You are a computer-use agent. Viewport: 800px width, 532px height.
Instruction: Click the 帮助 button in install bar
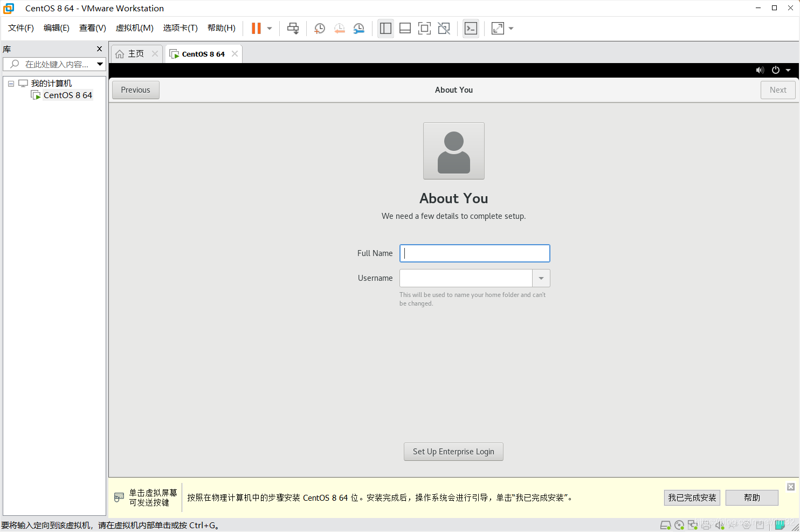752,498
